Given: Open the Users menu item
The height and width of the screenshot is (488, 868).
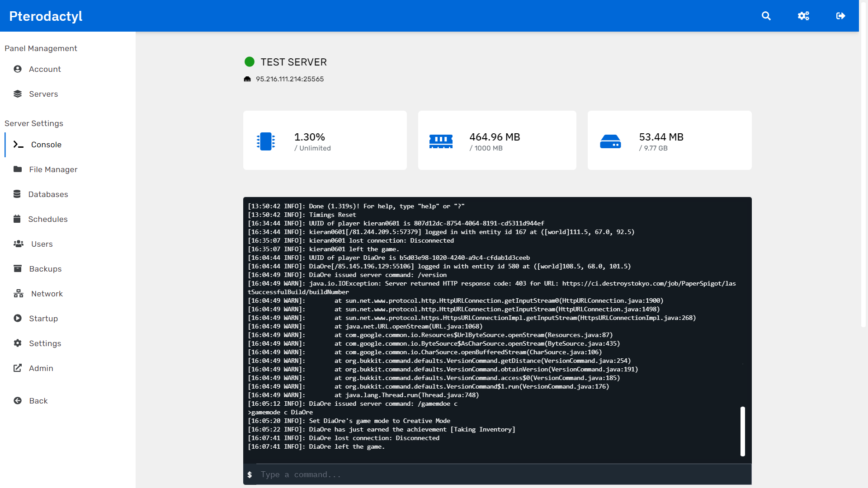Looking at the screenshot, I should tap(42, 244).
